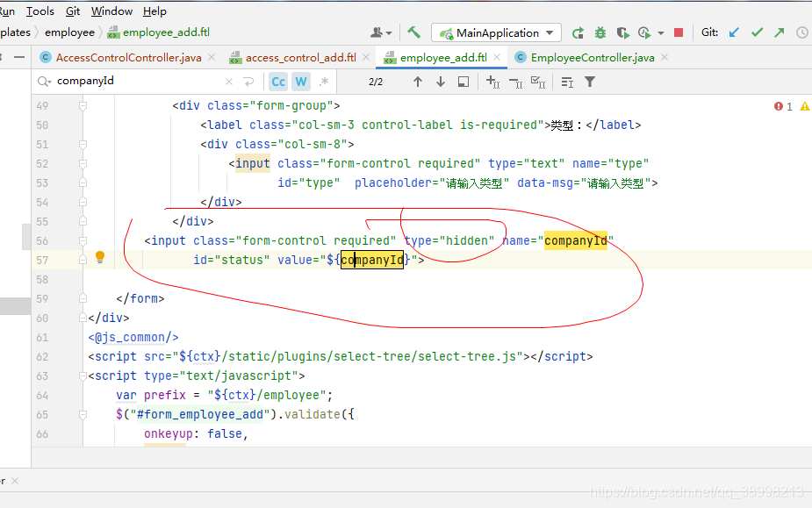Viewport: 812px width, 508px height.
Task: Open the Git menu
Action: point(73,11)
